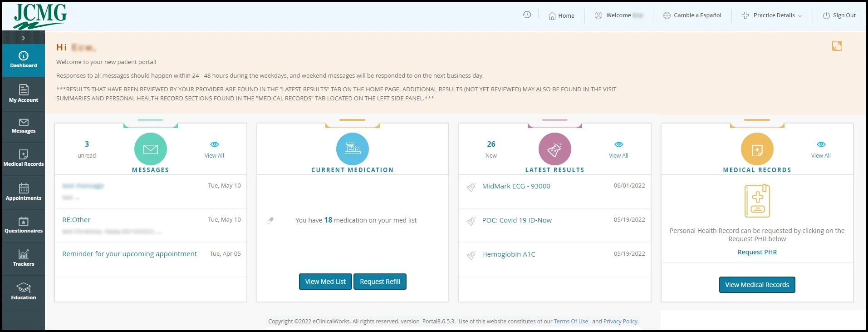Click the green Messages envelope circle icon

tap(150, 149)
